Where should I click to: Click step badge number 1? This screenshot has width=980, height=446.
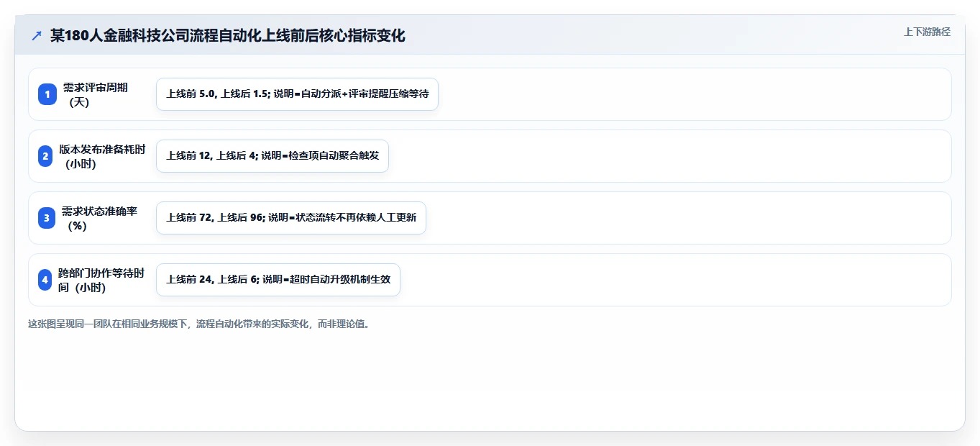[x=47, y=94]
